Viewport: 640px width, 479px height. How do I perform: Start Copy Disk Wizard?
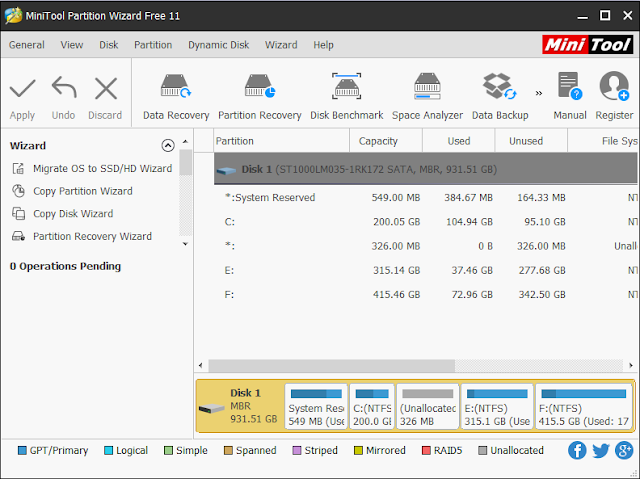pos(73,214)
